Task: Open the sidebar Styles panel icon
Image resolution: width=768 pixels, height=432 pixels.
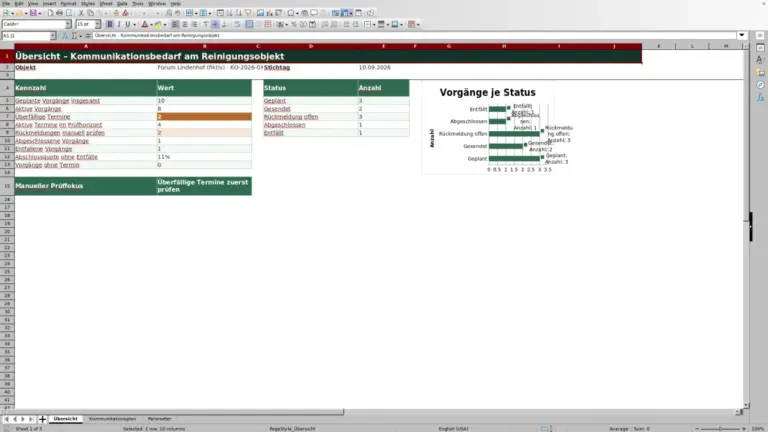Action: pyautogui.click(x=760, y=60)
